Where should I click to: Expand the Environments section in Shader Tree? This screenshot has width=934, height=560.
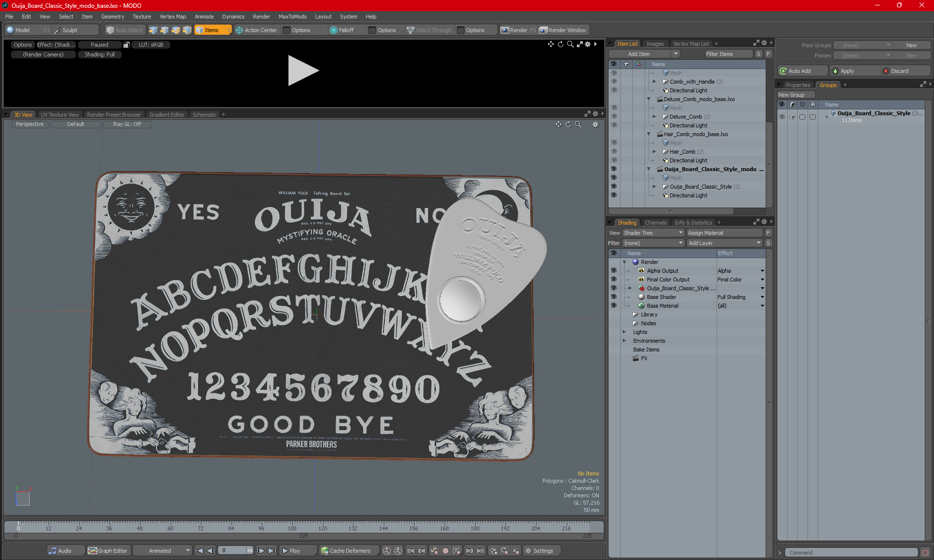(x=625, y=341)
